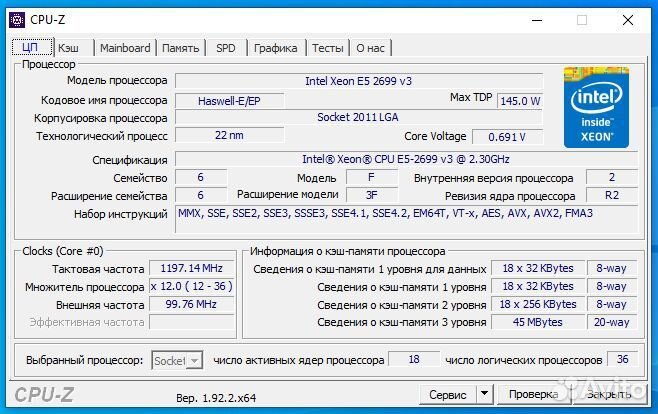Click the 'Socket 2011 LGA' package value
Viewport: 658px width, 414px height.
359,117
